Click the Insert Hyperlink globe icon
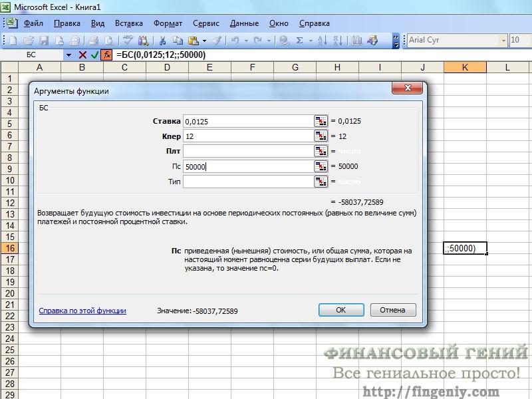Image resolution: width=532 pixels, height=399 pixels. [285, 41]
